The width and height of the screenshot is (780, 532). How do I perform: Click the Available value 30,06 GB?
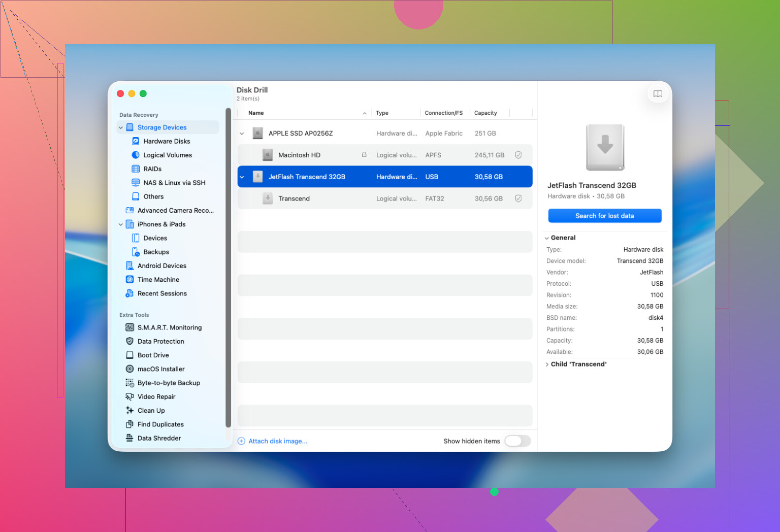coord(650,352)
